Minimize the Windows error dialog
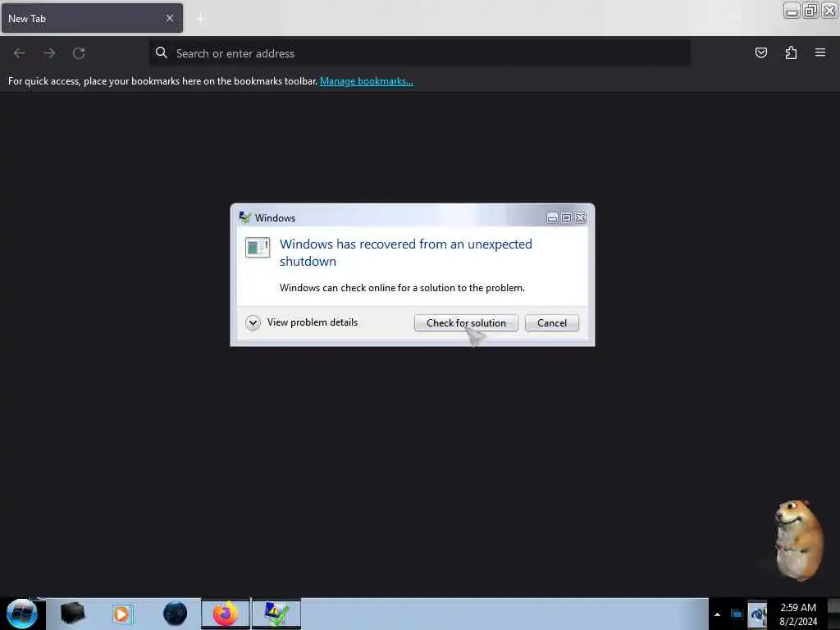The image size is (840, 630). point(552,217)
